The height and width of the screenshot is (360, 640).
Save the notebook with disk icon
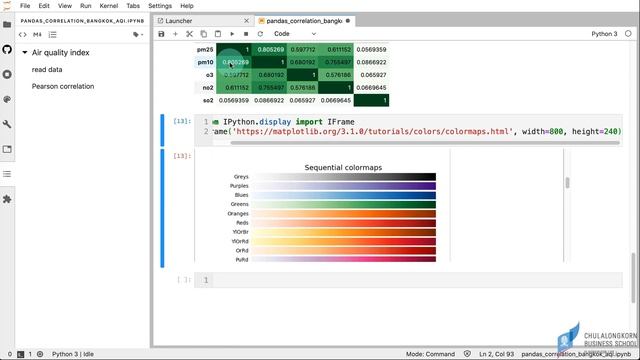[x=161, y=34]
